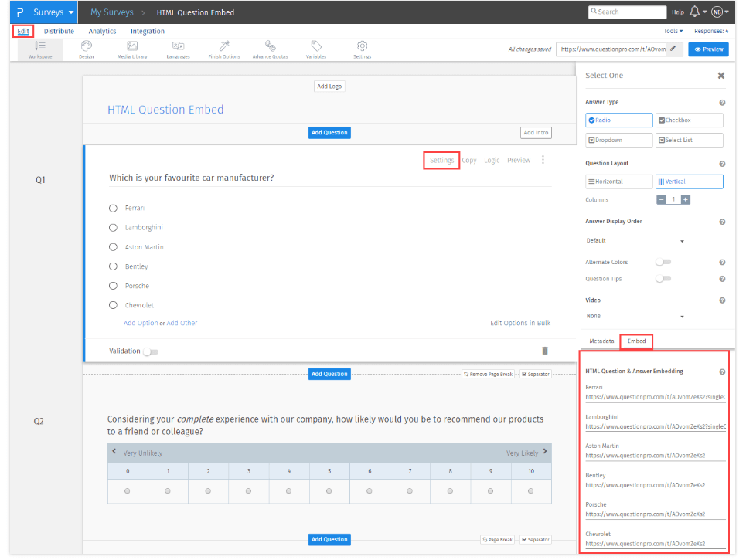The image size is (746, 560).
Task: Open the survey Settings gear icon
Action: coord(362,49)
